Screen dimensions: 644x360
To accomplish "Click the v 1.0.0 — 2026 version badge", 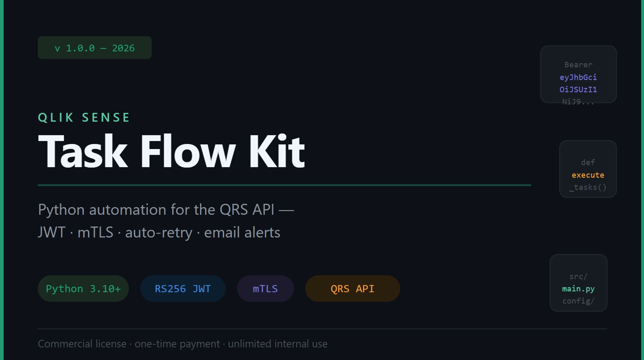I will [x=94, y=48].
